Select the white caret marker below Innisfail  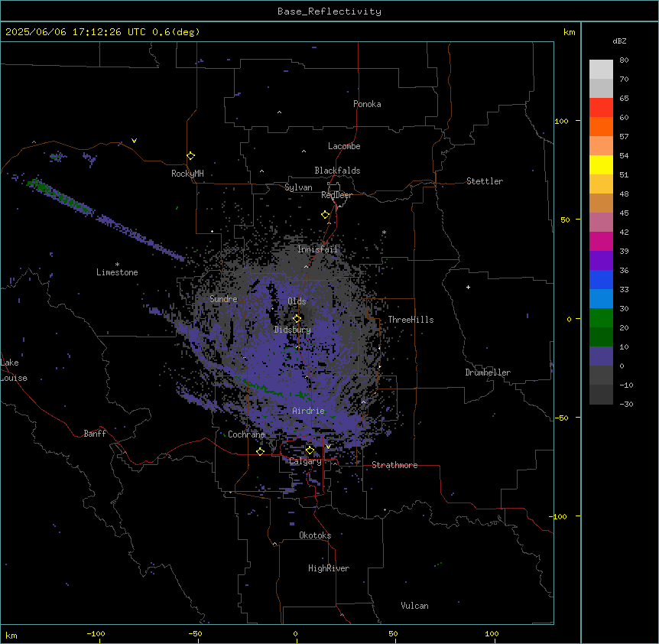click(306, 266)
